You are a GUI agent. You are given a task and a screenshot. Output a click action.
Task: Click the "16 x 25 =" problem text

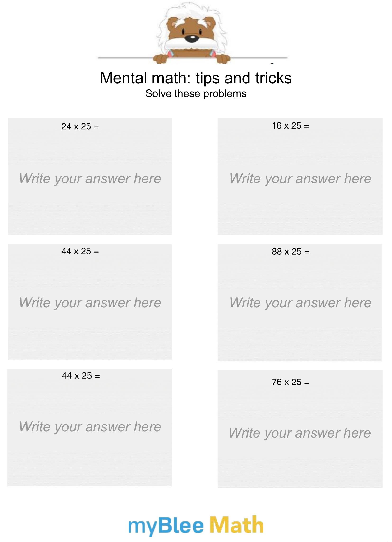pyautogui.click(x=291, y=126)
